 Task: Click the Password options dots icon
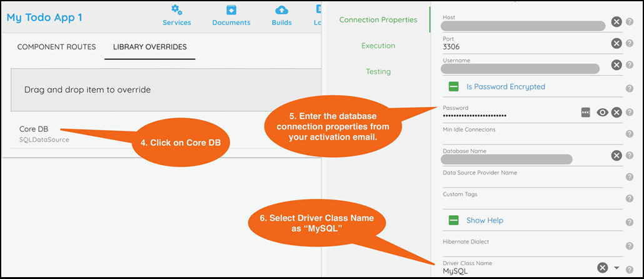[x=585, y=112]
